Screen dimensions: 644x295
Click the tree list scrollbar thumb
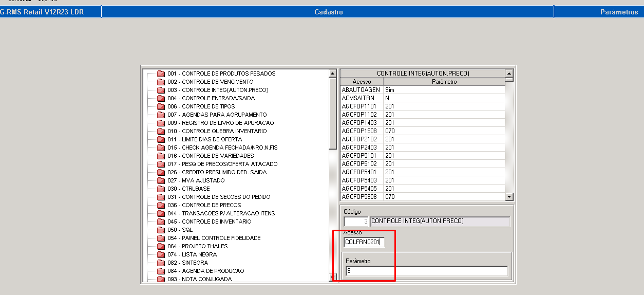coord(333,113)
